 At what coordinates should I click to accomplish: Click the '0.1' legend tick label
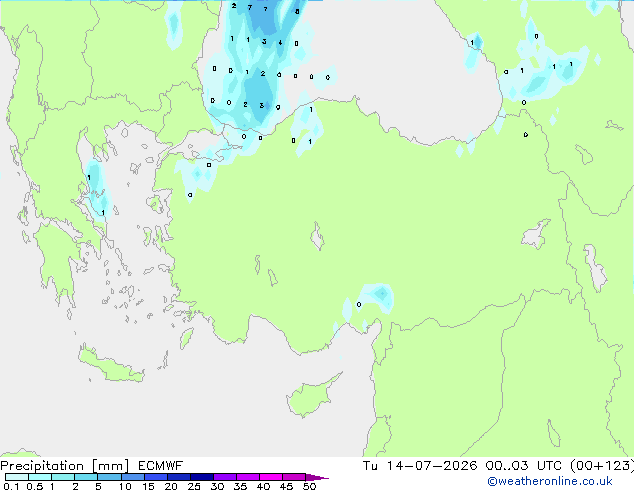(x=11, y=486)
